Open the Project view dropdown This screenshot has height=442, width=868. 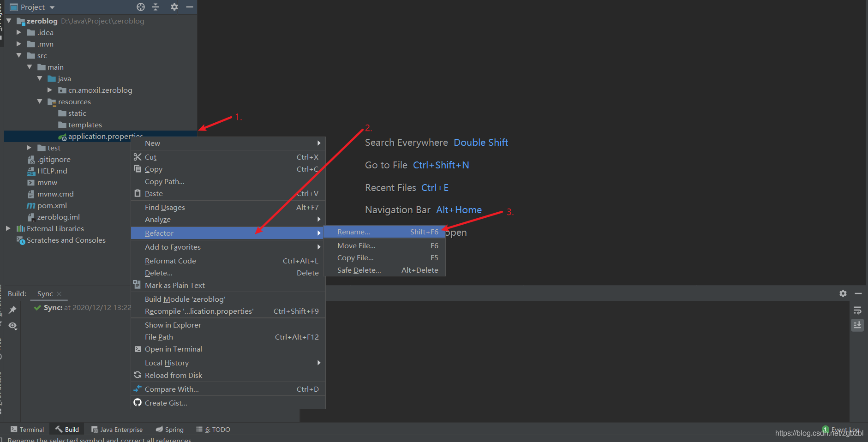(52, 7)
